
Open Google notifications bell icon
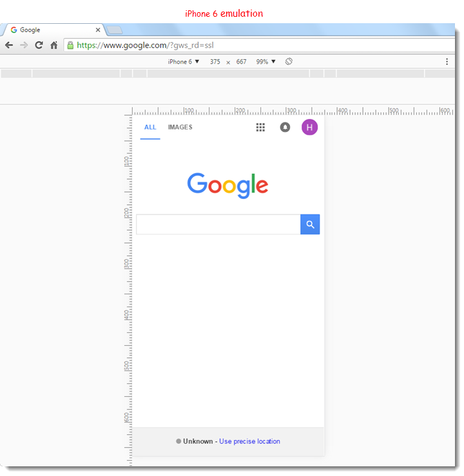285,127
